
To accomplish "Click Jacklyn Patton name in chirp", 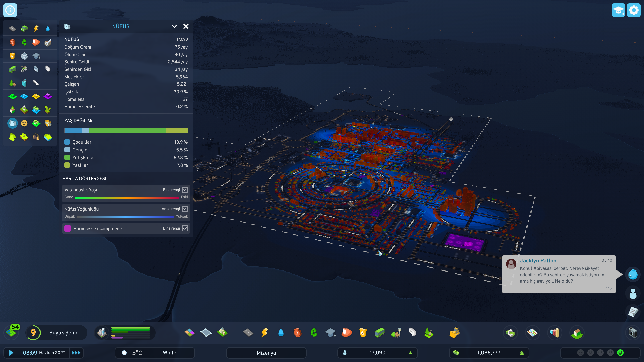I will (538, 261).
